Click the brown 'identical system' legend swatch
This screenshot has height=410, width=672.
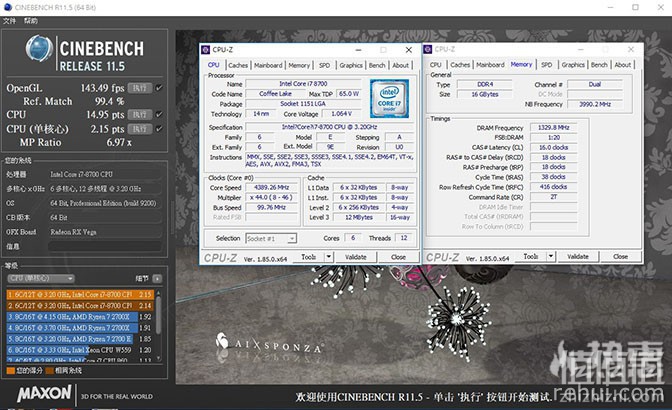click(x=50, y=371)
